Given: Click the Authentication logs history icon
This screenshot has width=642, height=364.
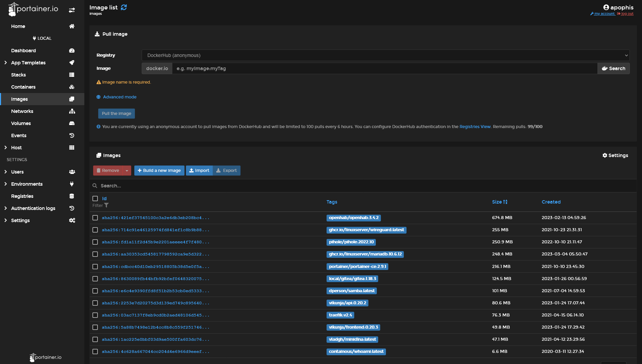Looking at the screenshot, I should [72, 208].
